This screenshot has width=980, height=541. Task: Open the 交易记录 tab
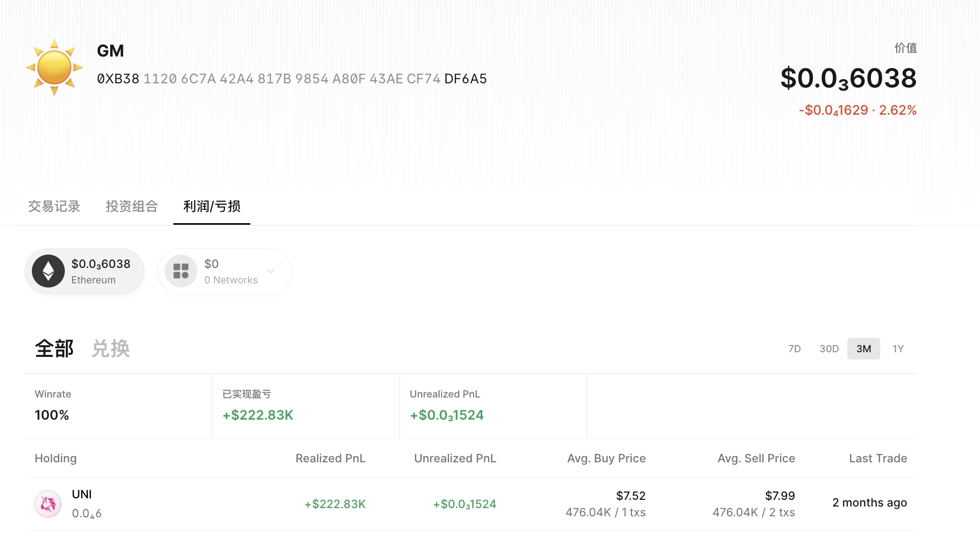click(x=54, y=206)
